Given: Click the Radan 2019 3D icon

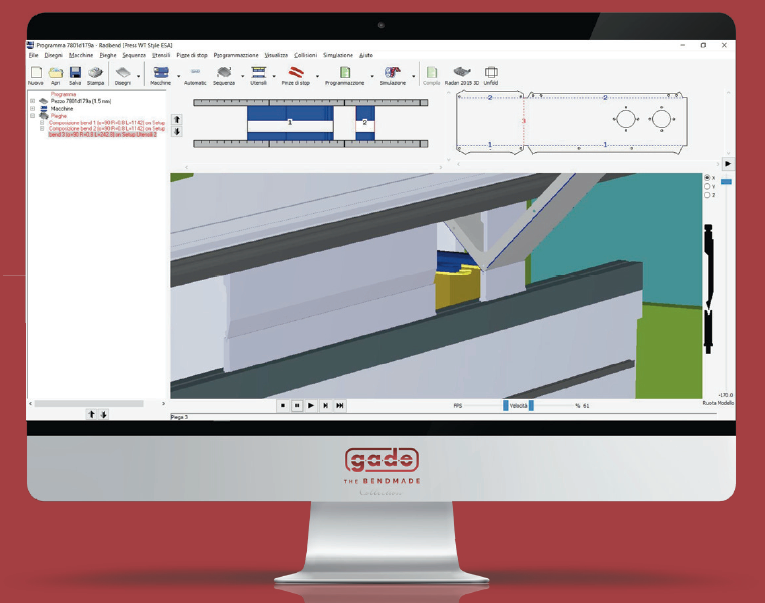Looking at the screenshot, I should pos(462,73).
